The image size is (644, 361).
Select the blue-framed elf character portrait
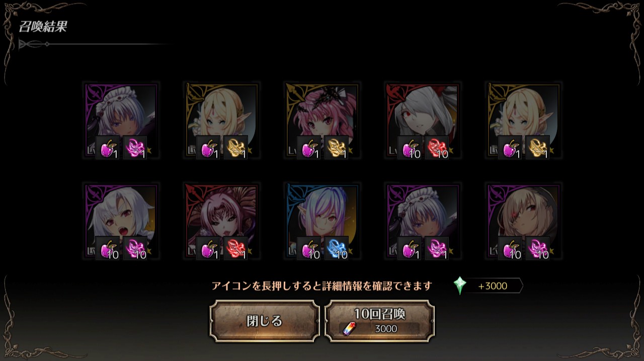click(323, 222)
